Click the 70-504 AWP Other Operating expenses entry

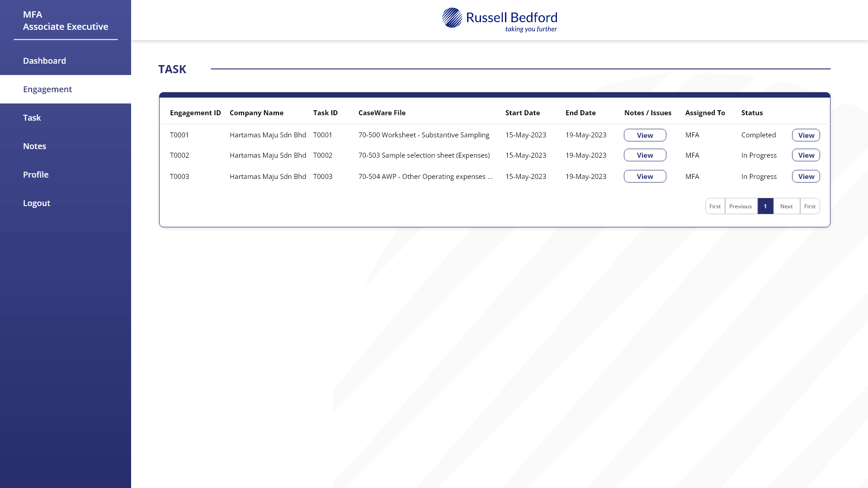[425, 176]
